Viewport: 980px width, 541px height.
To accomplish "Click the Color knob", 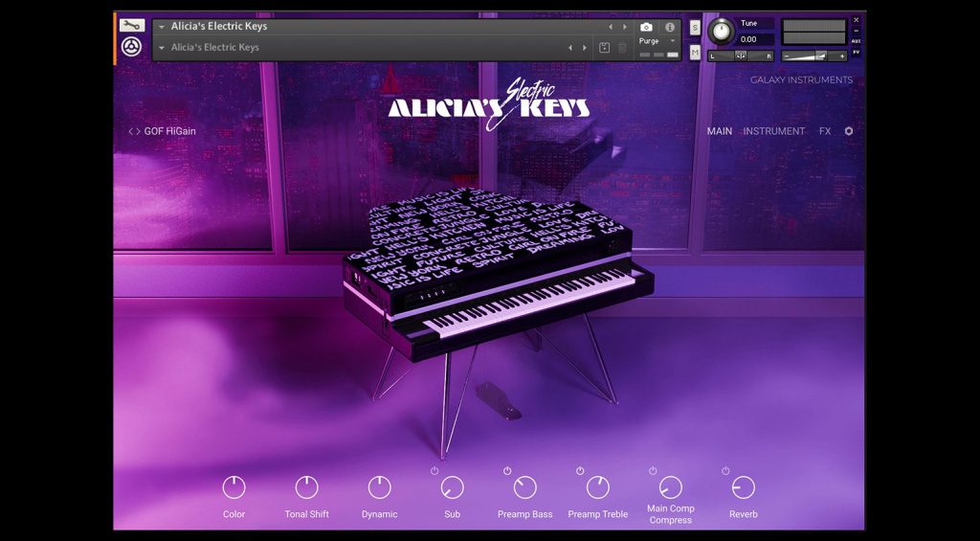I will 234,487.
